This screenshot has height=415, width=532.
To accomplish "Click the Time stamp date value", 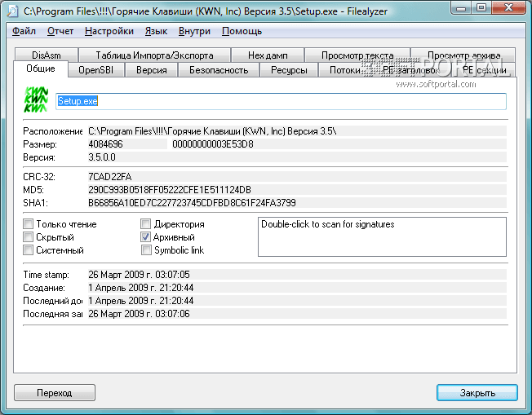I will click(x=297, y=274).
